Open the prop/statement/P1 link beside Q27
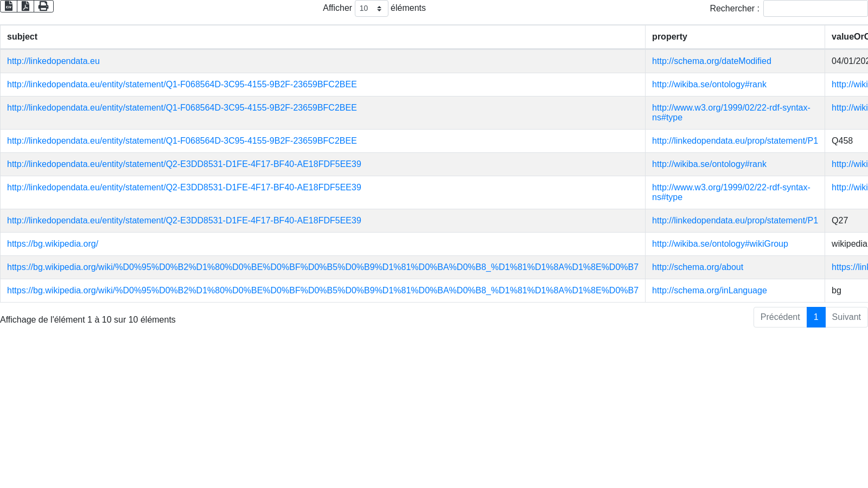 click(735, 221)
